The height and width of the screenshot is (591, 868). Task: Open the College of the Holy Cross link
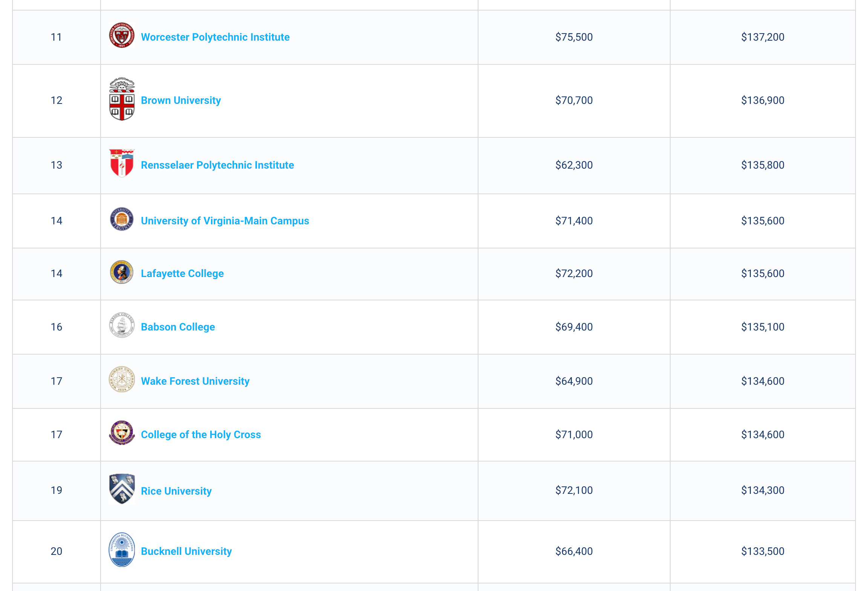[x=201, y=434]
